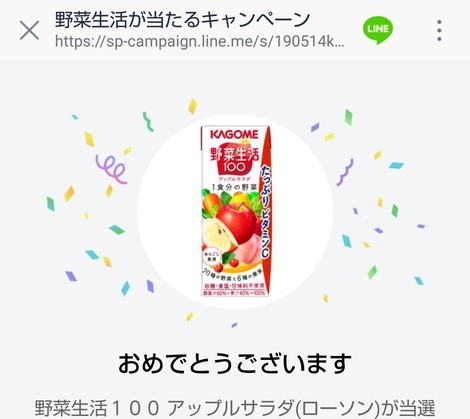Click the purple spiral confetti on the left

[x=111, y=169]
